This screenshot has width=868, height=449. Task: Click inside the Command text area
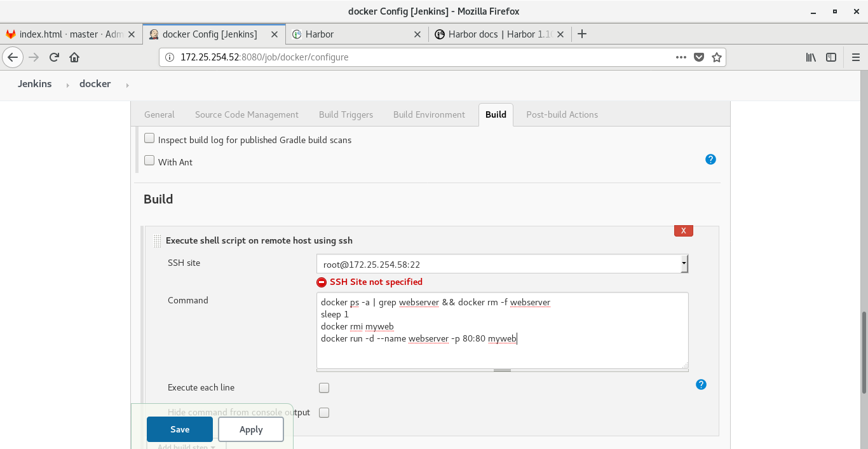[x=502, y=331]
